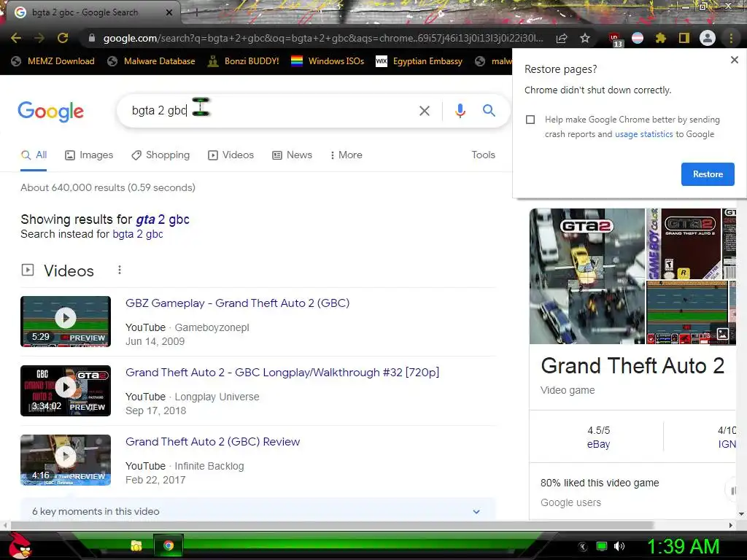The height and width of the screenshot is (560, 747).
Task: Open the Extensions puzzle-piece menu
Action: click(x=660, y=38)
